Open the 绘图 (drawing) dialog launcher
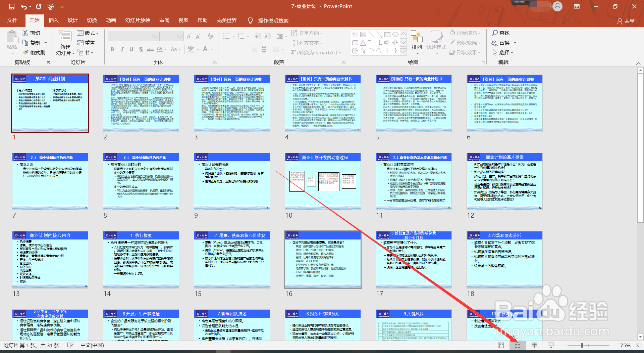The width and height of the screenshot is (644, 353). coord(483,63)
